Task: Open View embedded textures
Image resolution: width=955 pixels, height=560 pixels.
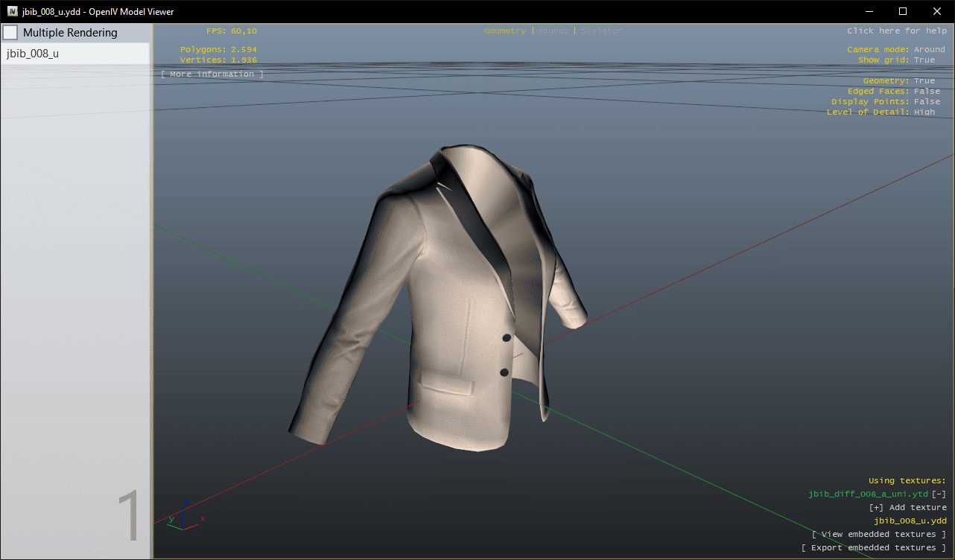Action: pyautogui.click(x=879, y=534)
